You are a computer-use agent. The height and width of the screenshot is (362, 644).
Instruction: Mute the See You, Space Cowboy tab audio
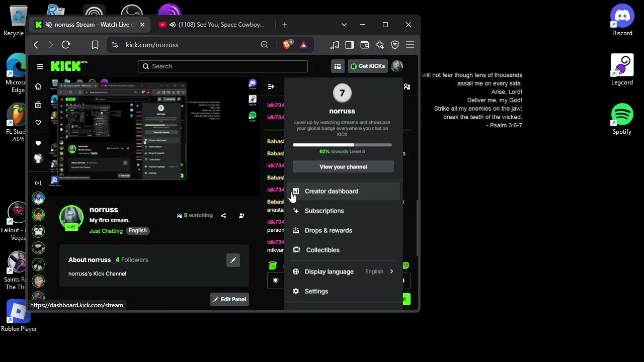tap(173, 25)
